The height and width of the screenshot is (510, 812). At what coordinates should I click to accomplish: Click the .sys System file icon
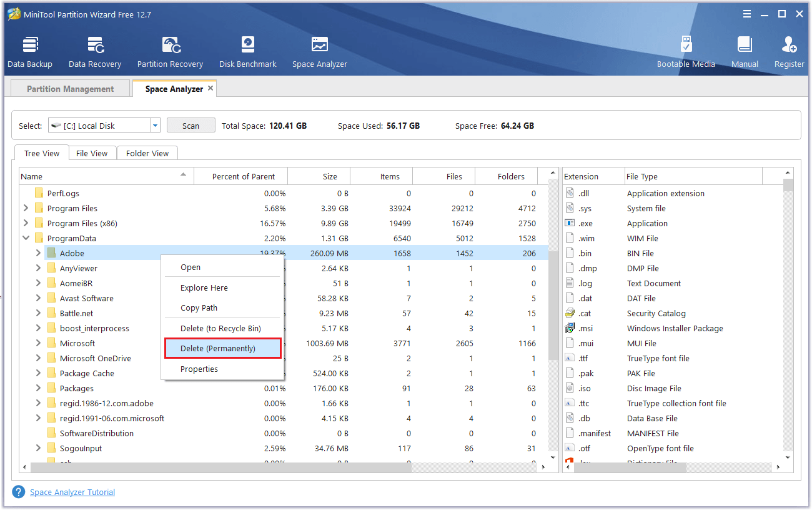coord(569,208)
